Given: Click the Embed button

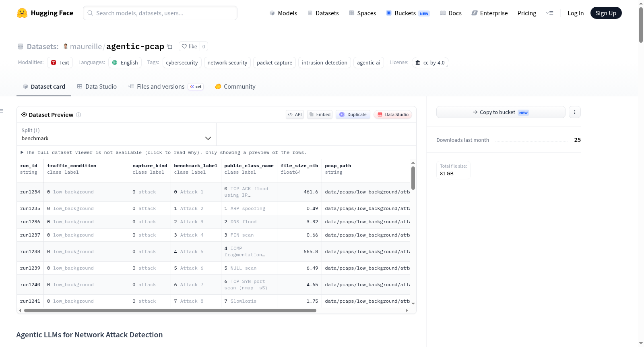Looking at the screenshot, I should [320, 114].
